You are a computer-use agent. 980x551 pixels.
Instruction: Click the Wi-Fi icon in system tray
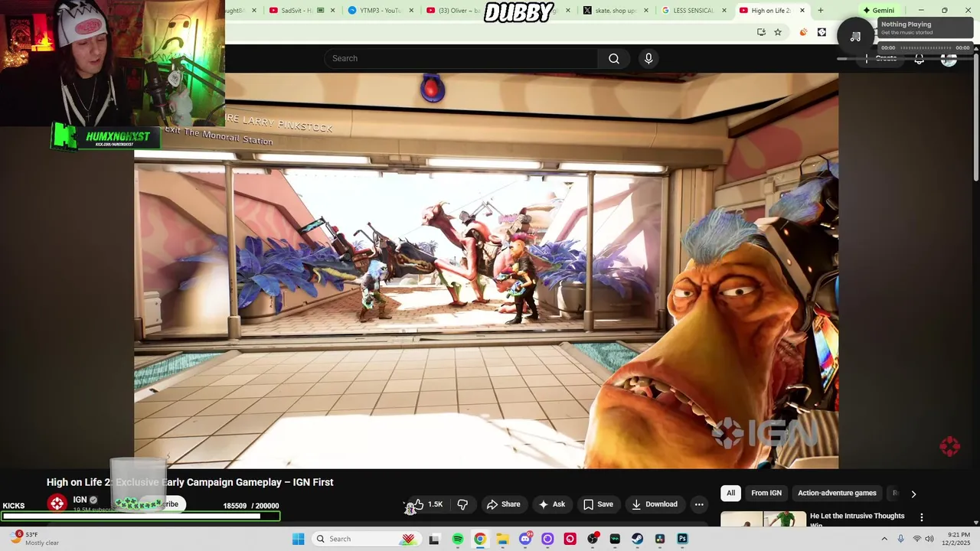pos(916,539)
